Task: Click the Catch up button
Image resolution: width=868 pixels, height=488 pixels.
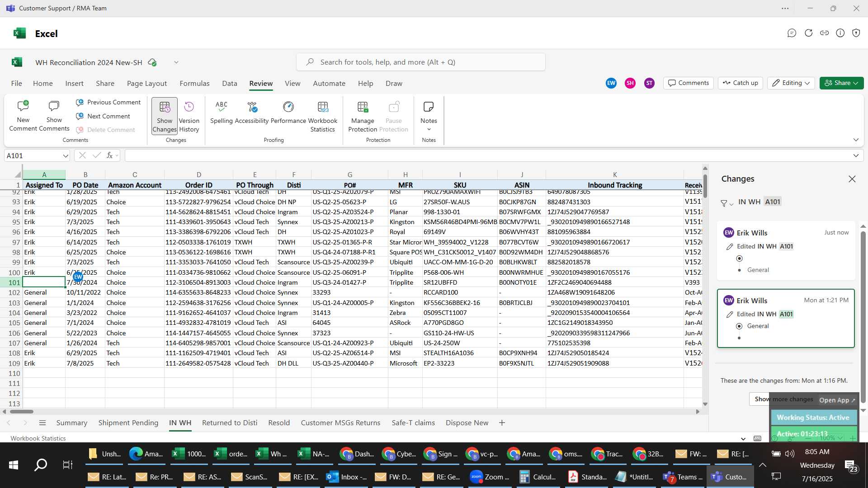Action: [741, 83]
